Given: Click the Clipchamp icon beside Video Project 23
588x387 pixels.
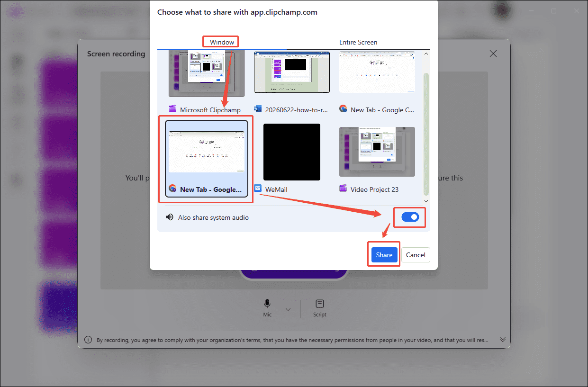Looking at the screenshot, I should tap(343, 189).
